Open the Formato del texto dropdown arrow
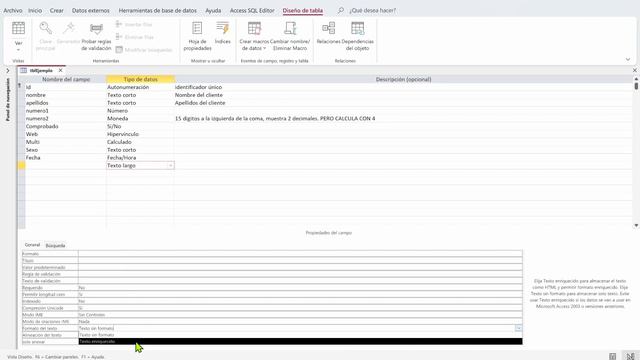Viewport: 640px width, 360px height. pyautogui.click(x=518, y=328)
